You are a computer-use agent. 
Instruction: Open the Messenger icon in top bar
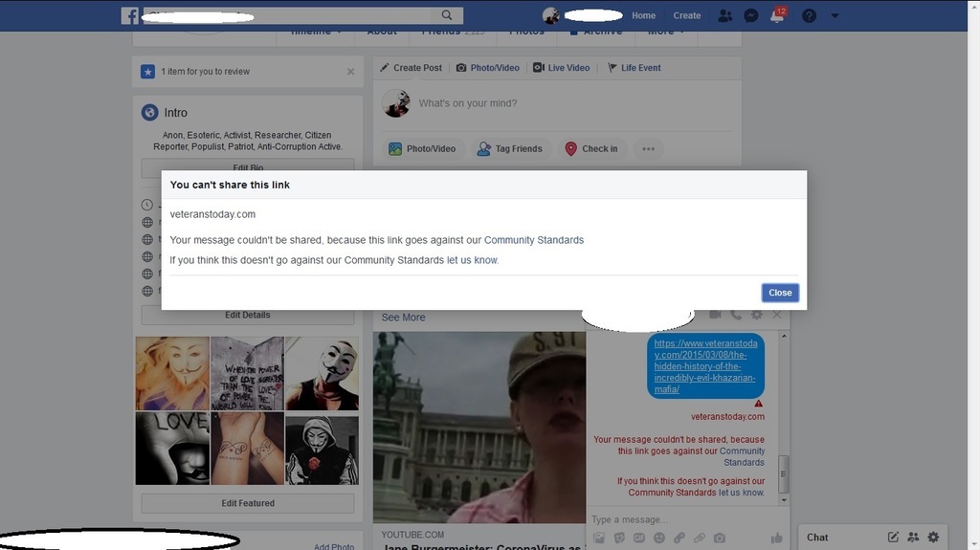752,15
